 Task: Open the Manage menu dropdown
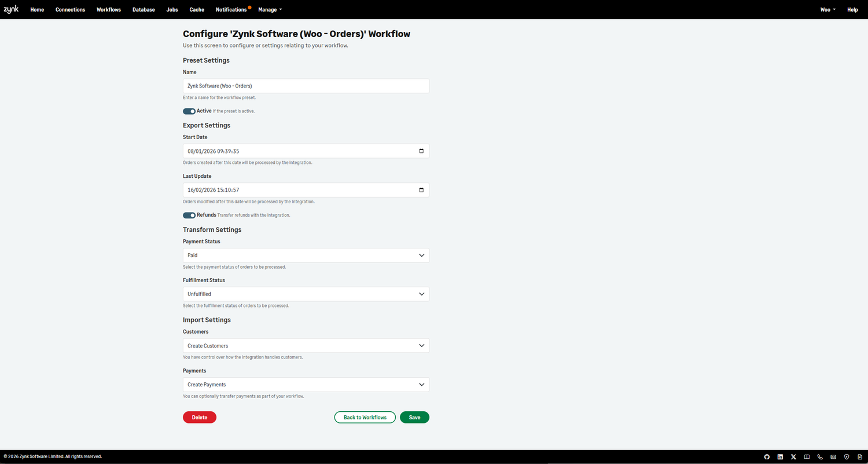[x=269, y=9]
